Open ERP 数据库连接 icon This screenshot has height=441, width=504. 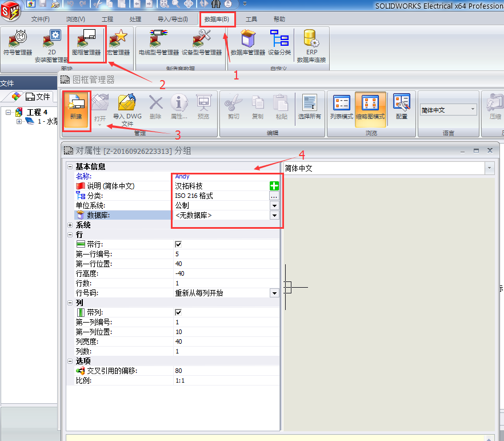(311, 46)
